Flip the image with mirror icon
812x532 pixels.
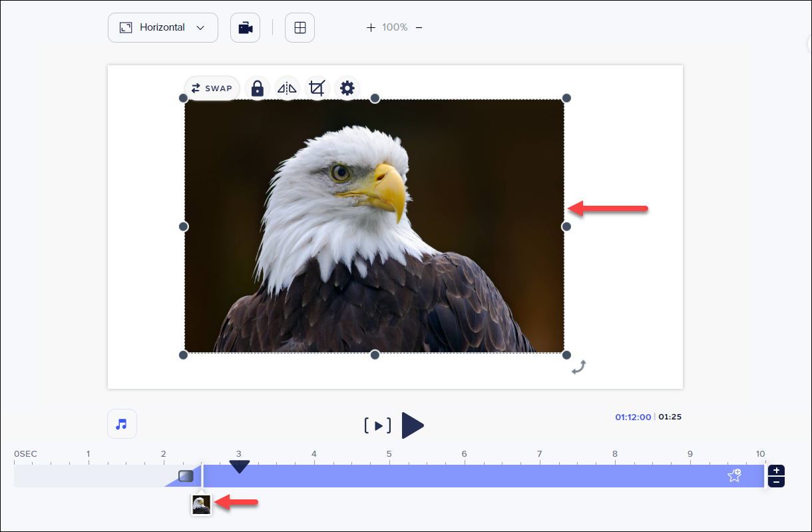(287, 89)
